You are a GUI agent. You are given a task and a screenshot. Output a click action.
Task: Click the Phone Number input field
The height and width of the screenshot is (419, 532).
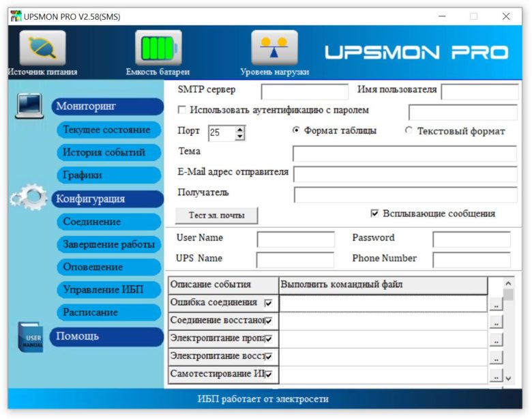click(471, 260)
